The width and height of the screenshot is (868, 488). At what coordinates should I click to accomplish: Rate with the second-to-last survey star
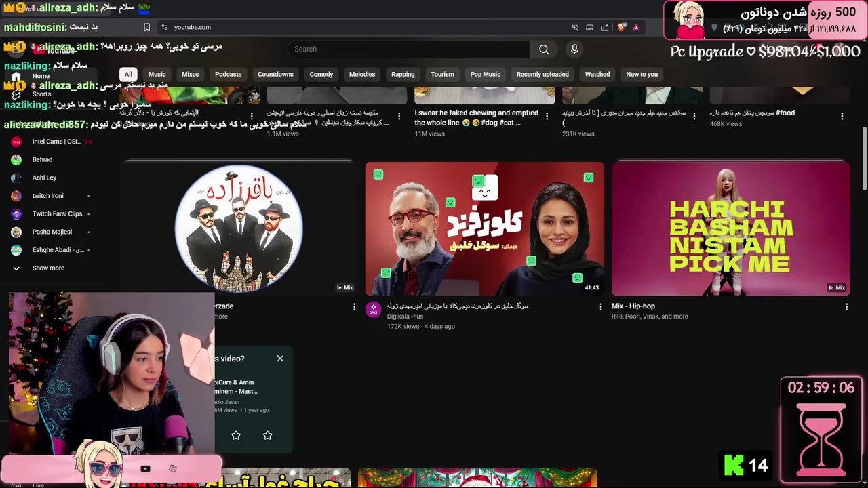(236, 435)
